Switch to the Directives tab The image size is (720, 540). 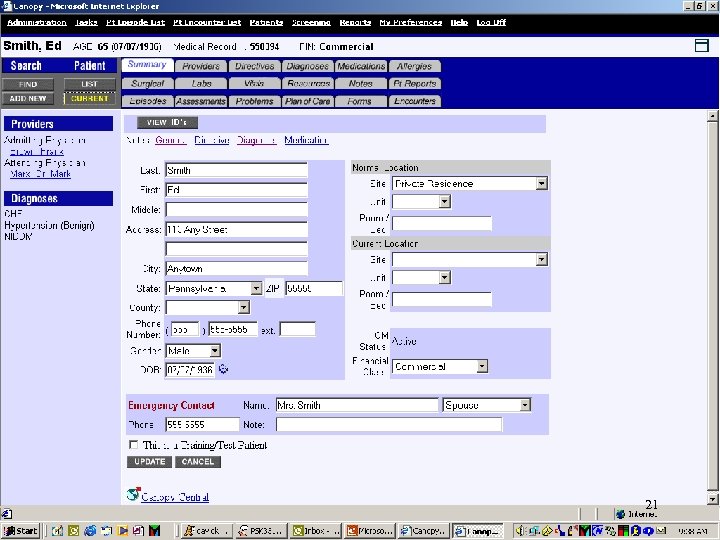point(254,66)
